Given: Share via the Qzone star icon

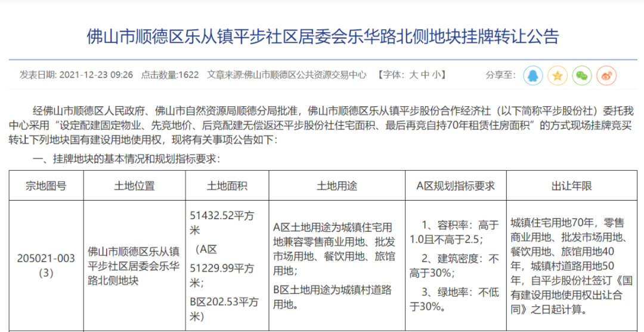Looking at the screenshot, I should 558,75.
